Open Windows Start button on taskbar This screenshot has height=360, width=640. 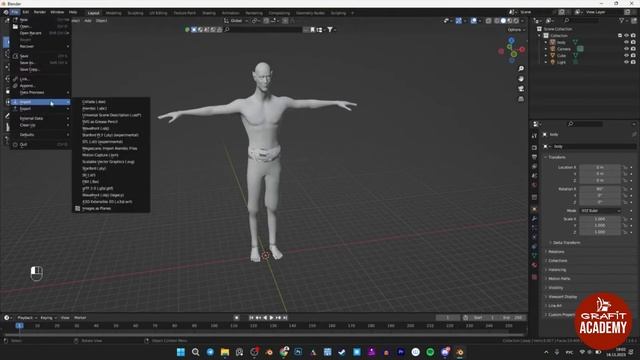click(x=180, y=352)
